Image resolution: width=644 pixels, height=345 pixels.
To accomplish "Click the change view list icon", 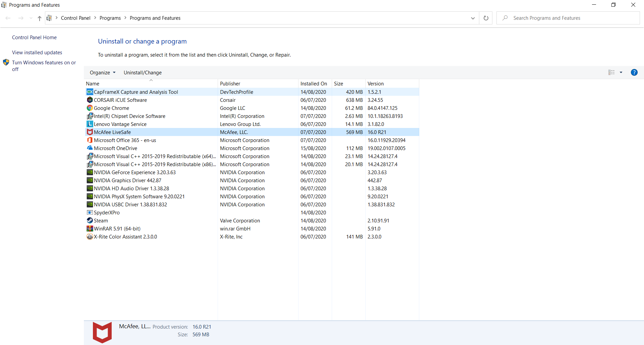I will pos(611,72).
